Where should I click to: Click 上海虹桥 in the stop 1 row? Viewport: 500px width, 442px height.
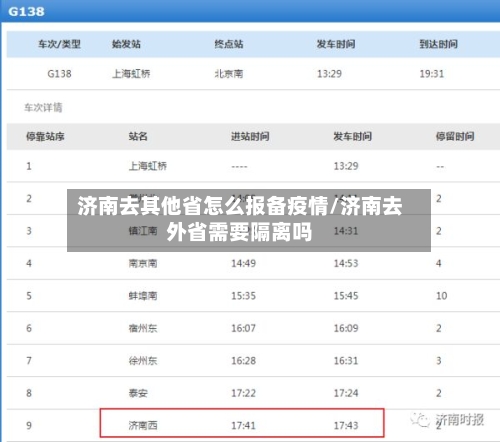[x=148, y=166]
